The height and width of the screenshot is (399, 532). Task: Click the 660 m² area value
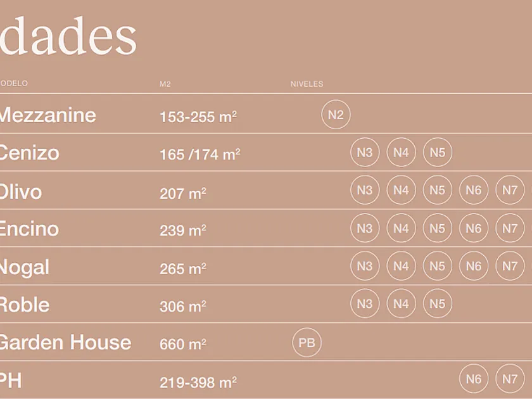click(183, 344)
